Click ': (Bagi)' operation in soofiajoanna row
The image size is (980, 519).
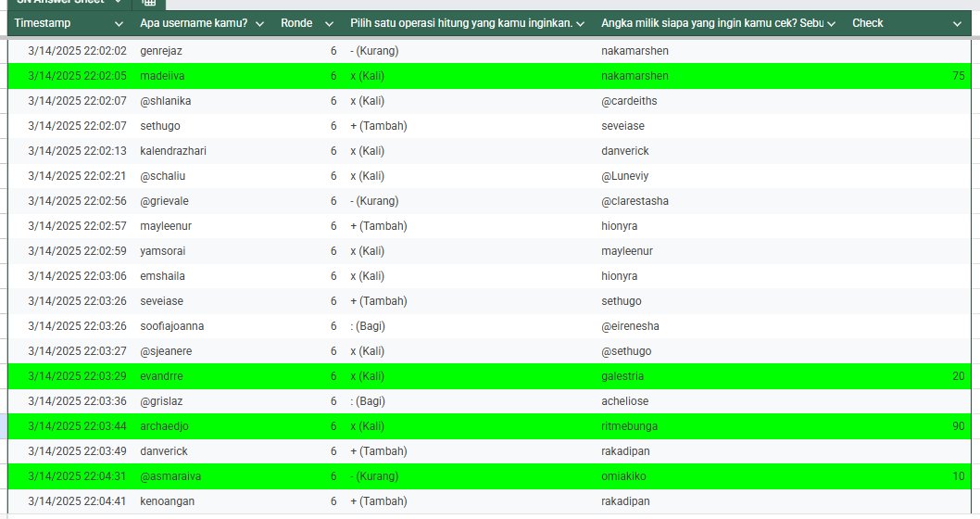click(368, 326)
